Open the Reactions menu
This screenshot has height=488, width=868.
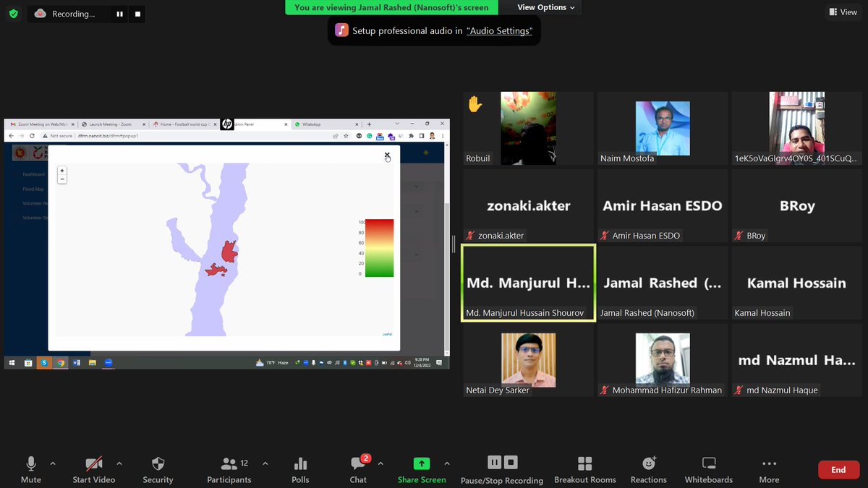649,469
